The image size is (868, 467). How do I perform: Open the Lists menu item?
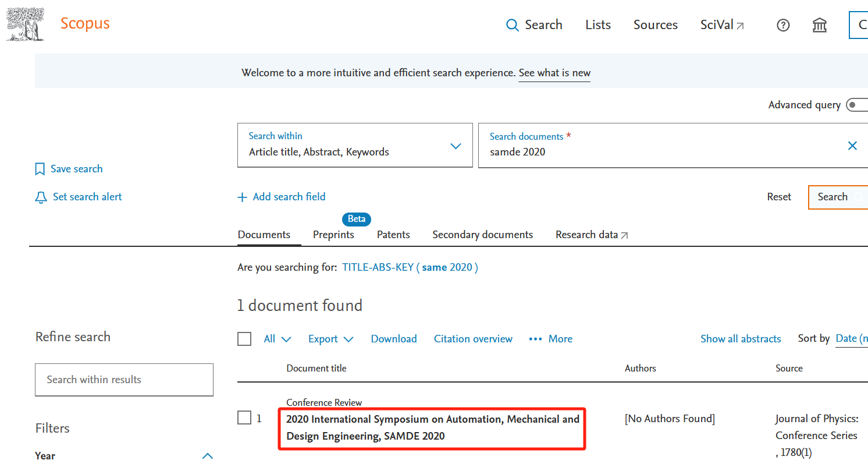598,25
